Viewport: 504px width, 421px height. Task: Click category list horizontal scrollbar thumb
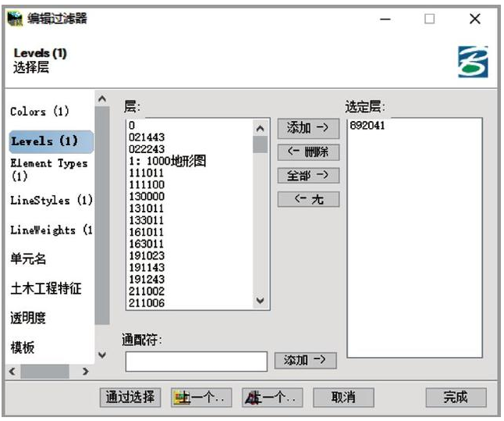[44, 372]
